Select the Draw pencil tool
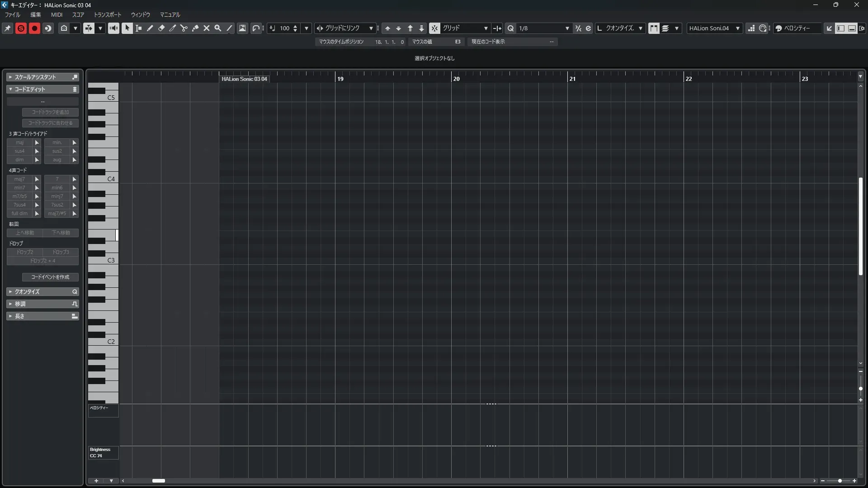The image size is (868, 488). click(150, 28)
